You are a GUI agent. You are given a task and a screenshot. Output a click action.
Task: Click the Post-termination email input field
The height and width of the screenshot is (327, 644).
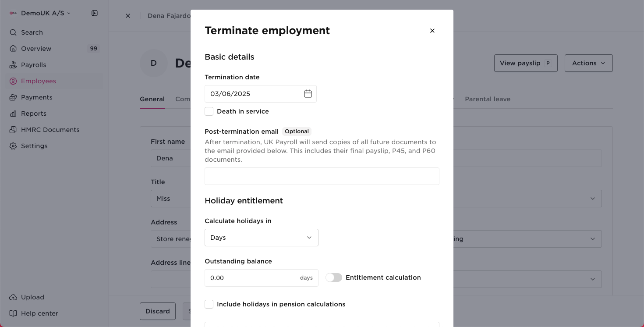point(322,176)
